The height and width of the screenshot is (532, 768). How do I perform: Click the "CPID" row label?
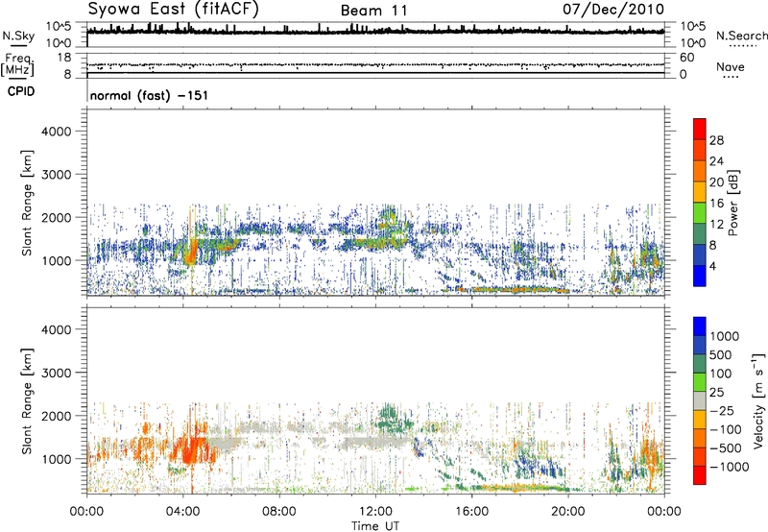[21, 91]
